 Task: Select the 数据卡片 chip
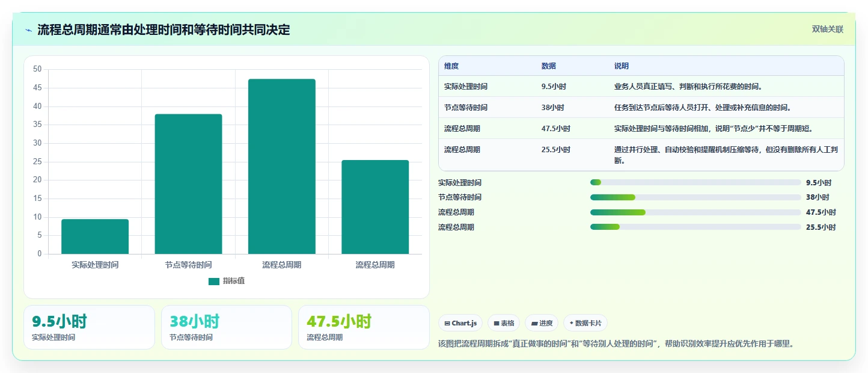click(x=585, y=323)
